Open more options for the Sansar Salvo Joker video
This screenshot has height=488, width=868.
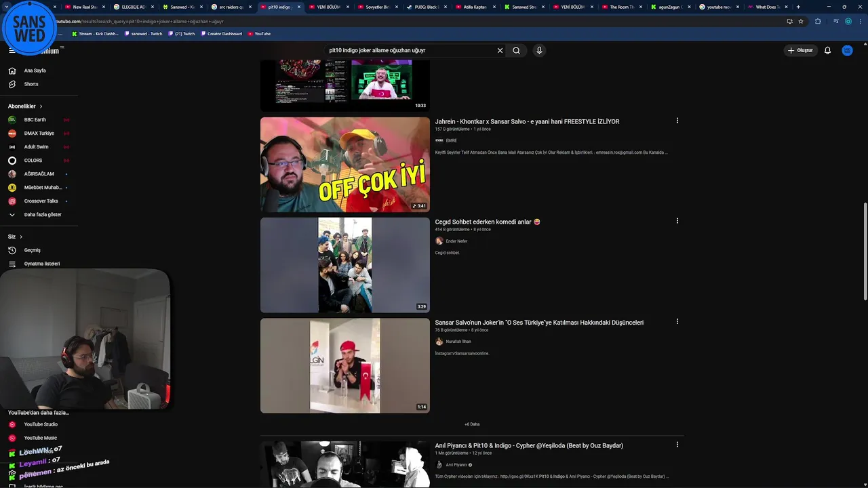[x=677, y=322]
